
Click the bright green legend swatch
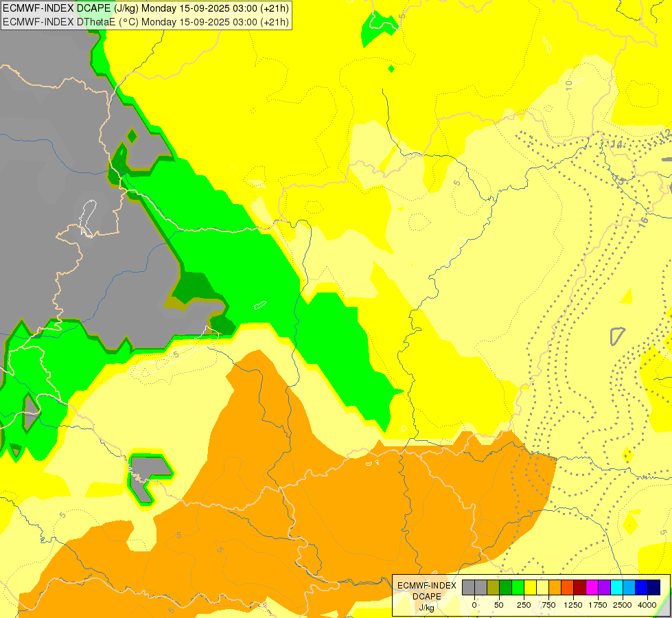518,587
